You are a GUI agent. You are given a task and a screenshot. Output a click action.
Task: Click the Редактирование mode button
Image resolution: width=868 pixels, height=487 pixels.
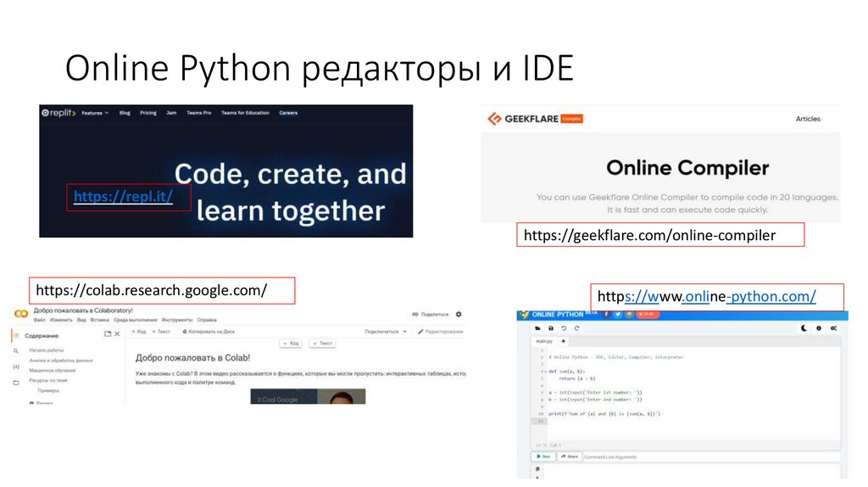(441, 332)
